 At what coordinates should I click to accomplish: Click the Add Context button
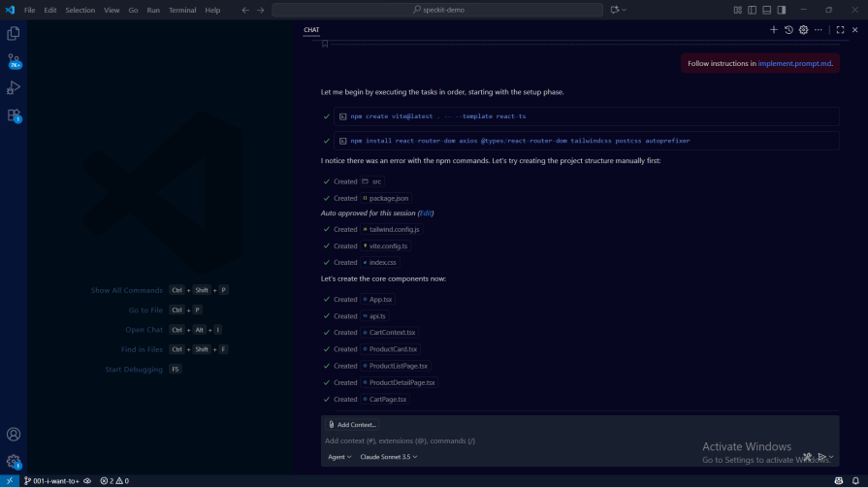pos(352,425)
